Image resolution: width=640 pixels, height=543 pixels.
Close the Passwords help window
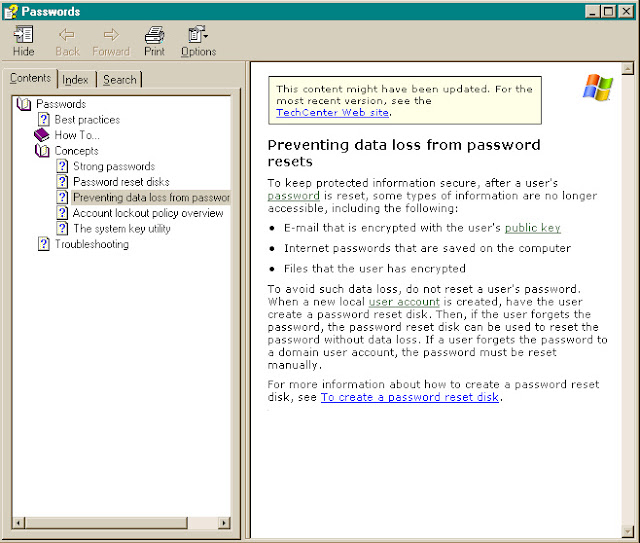tap(625, 11)
